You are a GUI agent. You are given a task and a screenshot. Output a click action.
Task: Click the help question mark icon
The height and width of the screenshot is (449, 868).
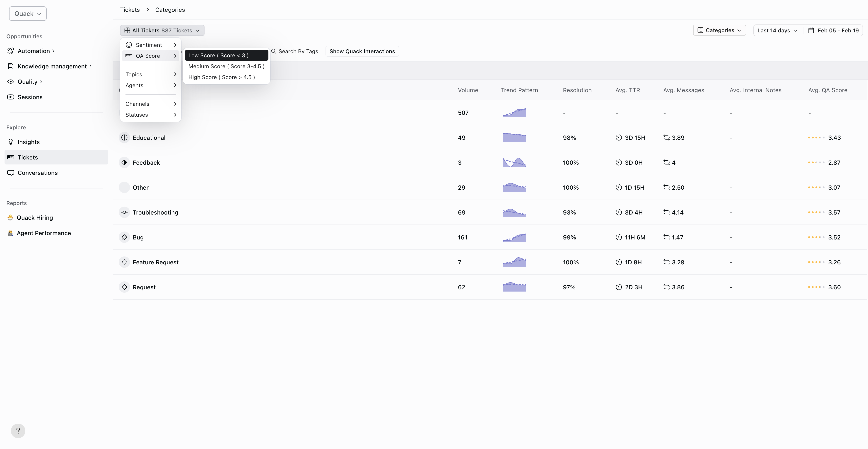coord(18,430)
